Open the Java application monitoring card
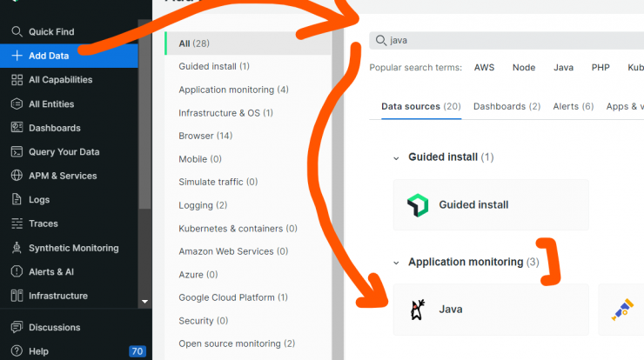644x360 pixels. coord(491,310)
